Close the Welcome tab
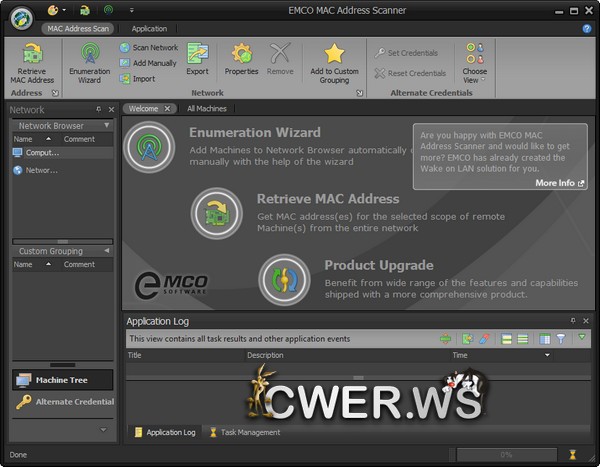This screenshot has height=467, width=600. tap(167, 108)
